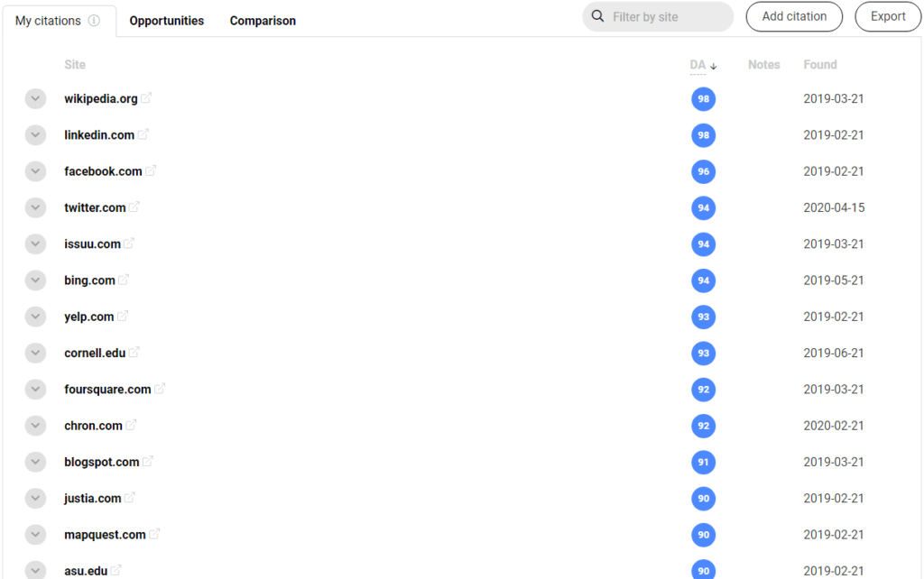Image resolution: width=924 pixels, height=579 pixels.
Task: Expand details for bing.com row
Action: (x=35, y=280)
